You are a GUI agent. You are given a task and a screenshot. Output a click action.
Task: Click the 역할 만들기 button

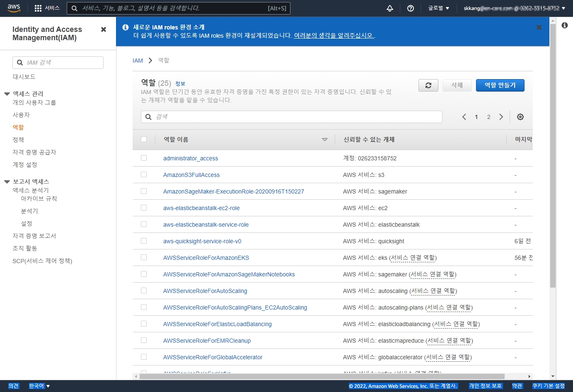pos(500,85)
